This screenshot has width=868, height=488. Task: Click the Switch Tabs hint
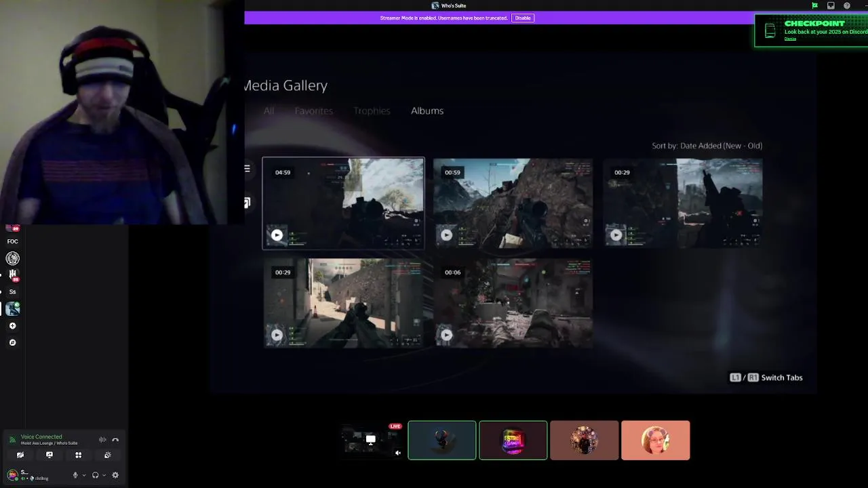[x=766, y=378]
